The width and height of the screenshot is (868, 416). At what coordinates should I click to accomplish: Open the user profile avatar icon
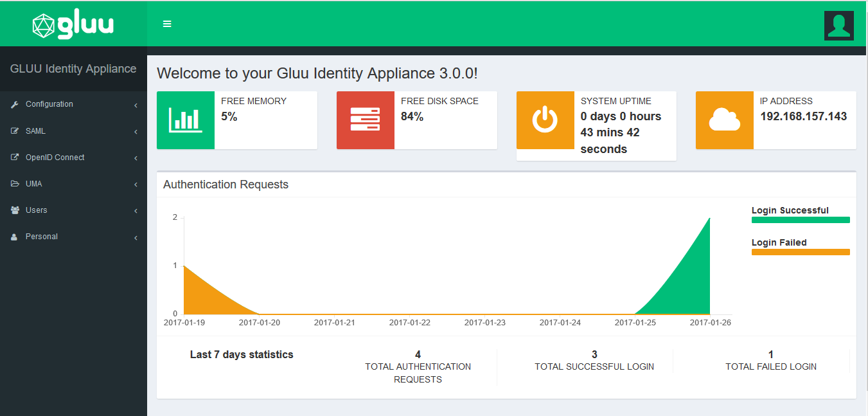click(x=838, y=26)
